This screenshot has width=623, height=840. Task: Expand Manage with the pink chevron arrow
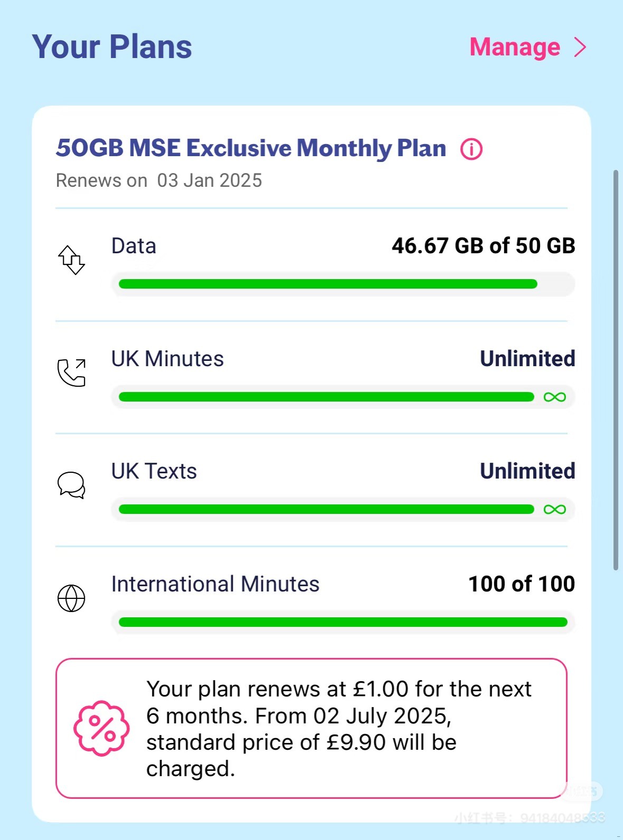580,47
